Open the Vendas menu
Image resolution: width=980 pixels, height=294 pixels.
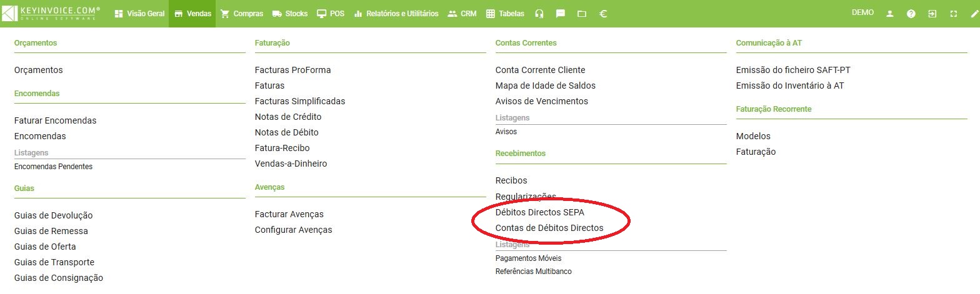click(192, 14)
